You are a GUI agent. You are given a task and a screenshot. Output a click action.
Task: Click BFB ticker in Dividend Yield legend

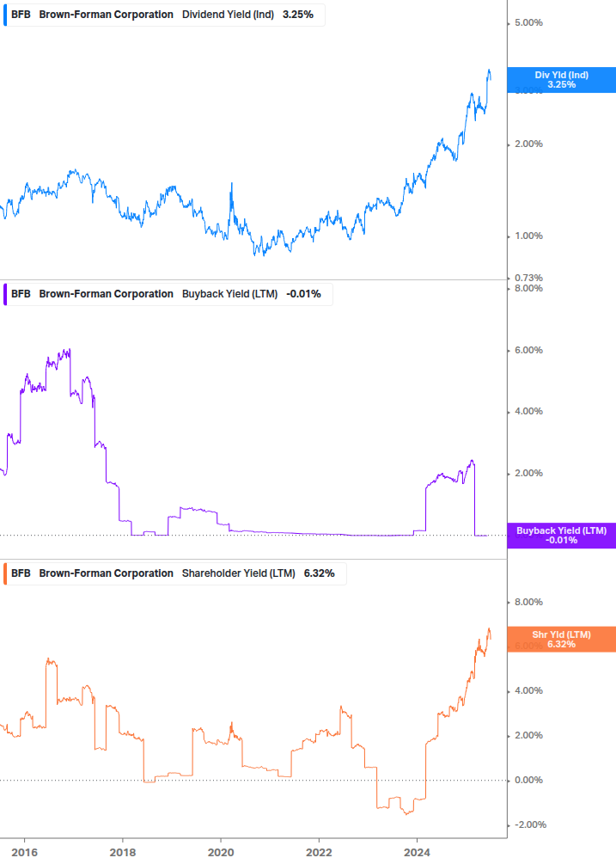[21, 15]
